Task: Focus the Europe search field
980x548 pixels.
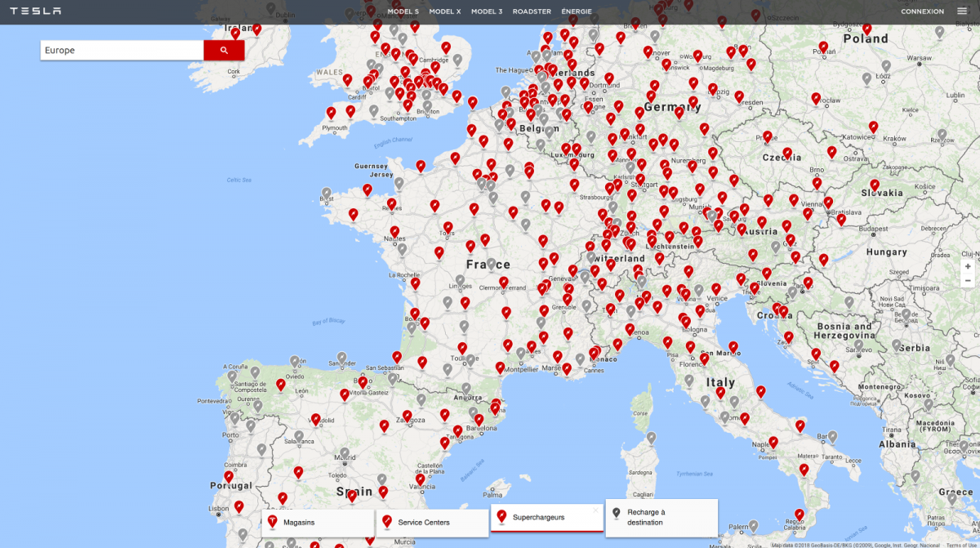Action: 122,50
